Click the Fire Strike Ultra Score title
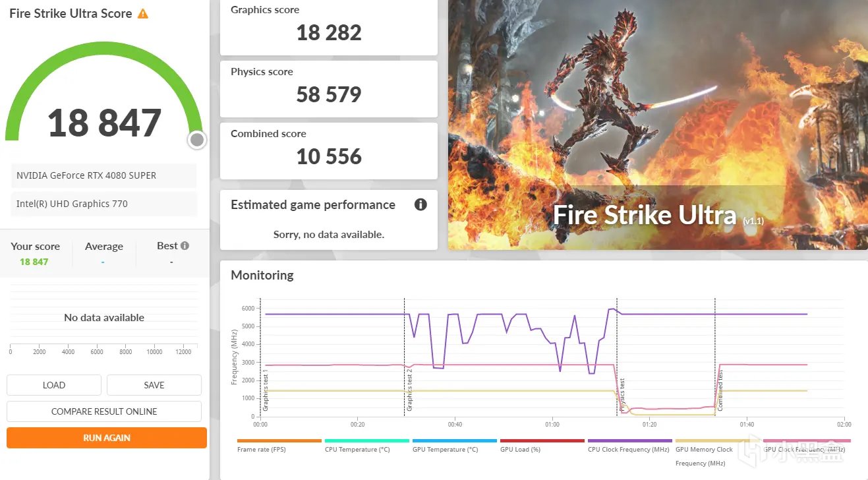 click(x=71, y=13)
